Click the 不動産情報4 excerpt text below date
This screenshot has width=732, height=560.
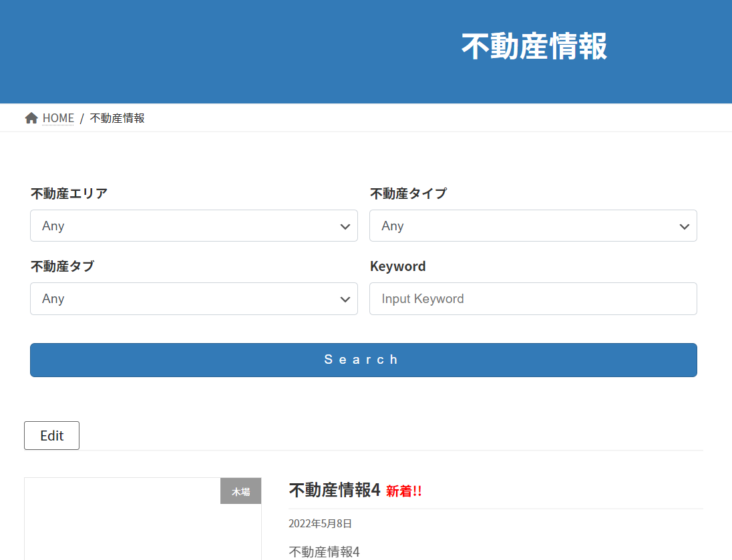tap(324, 551)
